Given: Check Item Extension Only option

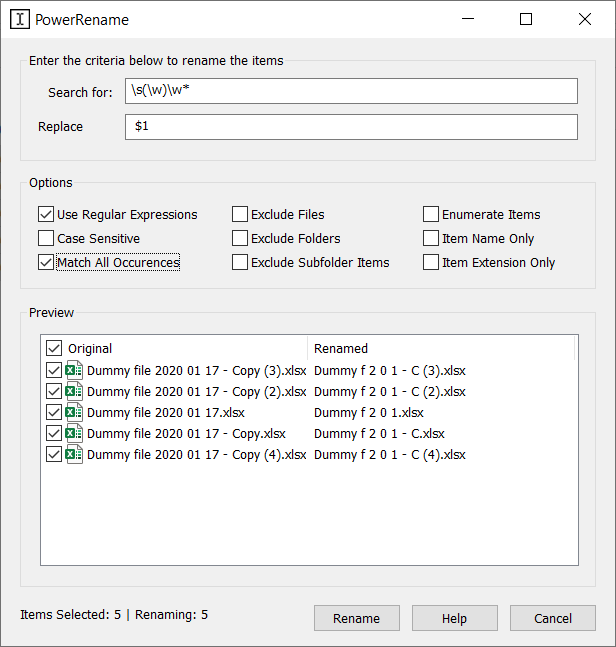Looking at the screenshot, I should coord(431,262).
